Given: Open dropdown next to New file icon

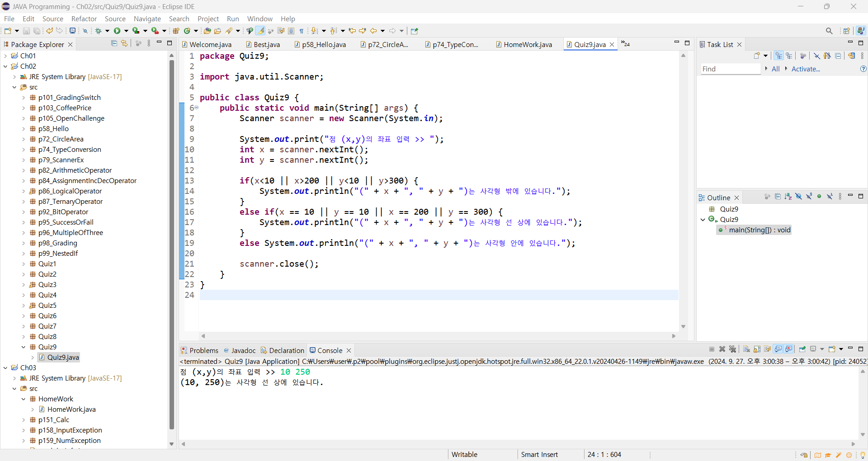Looking at the screenshot, I should tap(17, 31).
